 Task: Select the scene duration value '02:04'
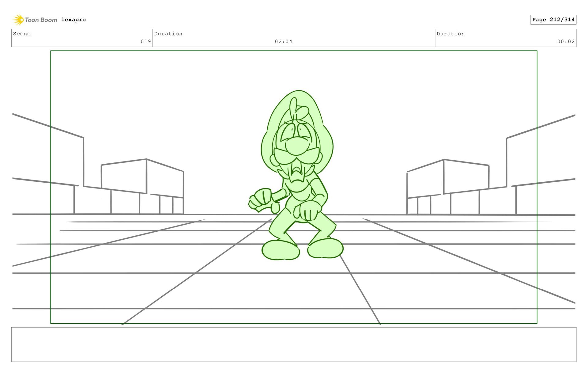coord(283,41)
